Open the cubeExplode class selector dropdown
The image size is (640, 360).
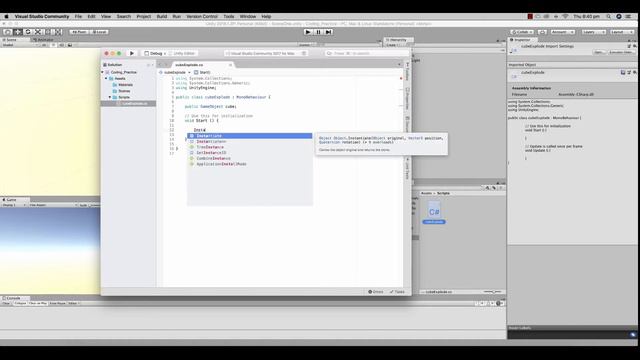coord(175,72)
